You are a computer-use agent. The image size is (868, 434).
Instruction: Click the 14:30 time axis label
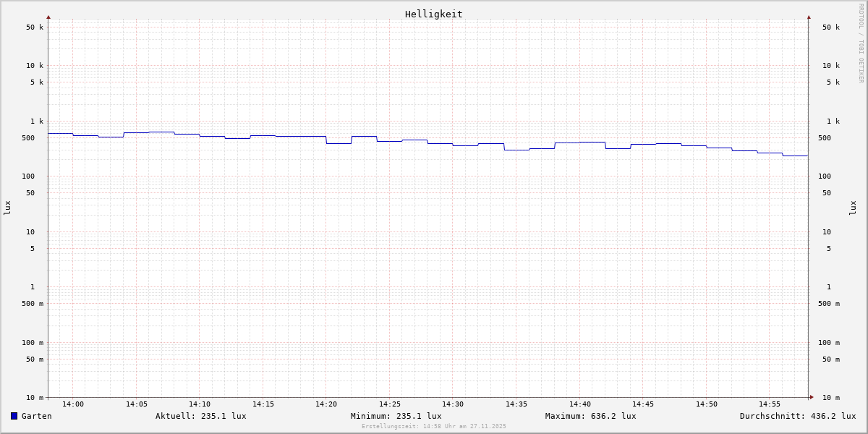tap(453, 404)
